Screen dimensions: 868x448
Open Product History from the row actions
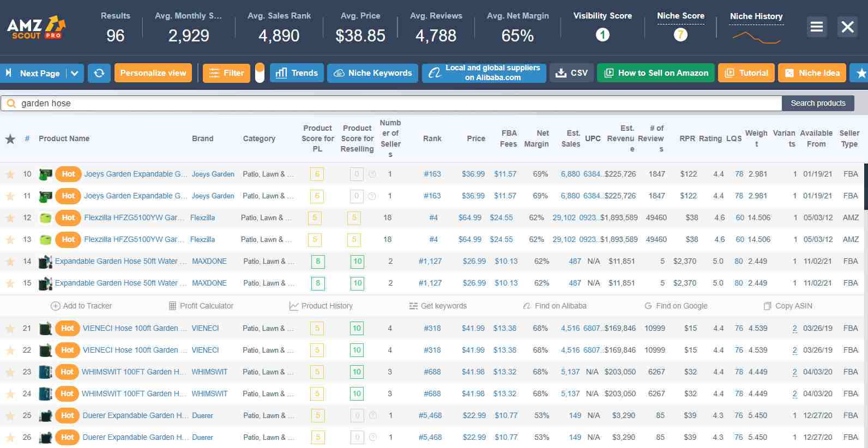(321, 306)
